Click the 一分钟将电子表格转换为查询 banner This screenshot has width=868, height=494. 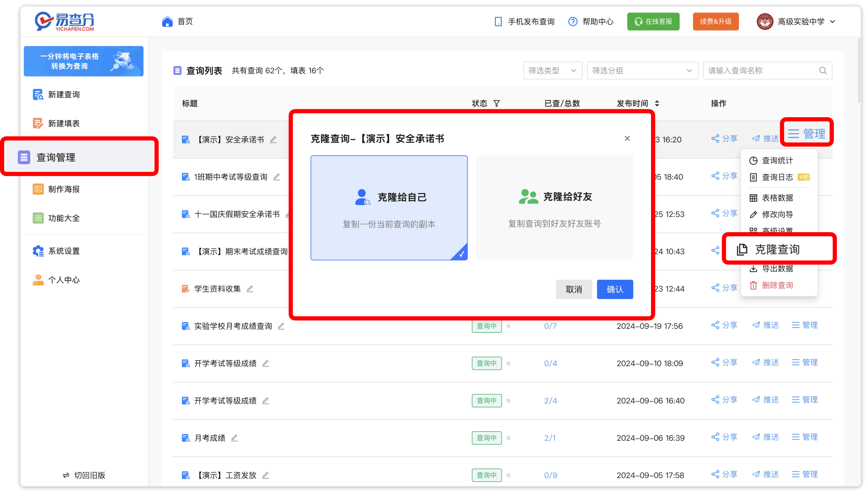[x=84, y=61]
